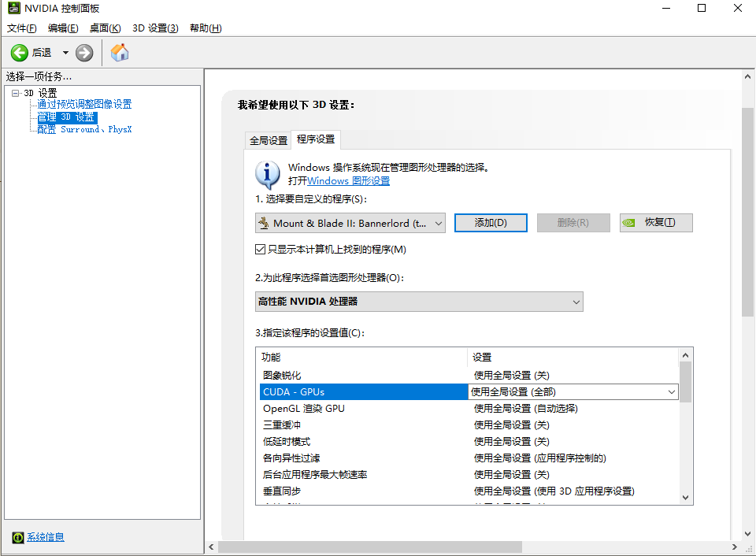Select the 垂直同步 row

point(468,491)
